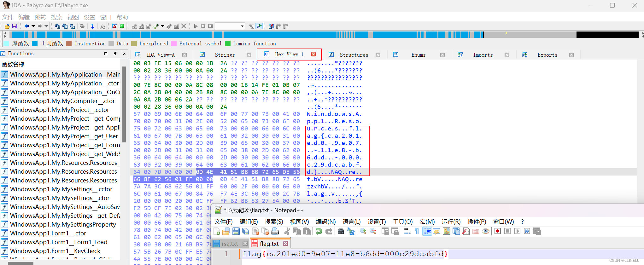The image size is (644, 265).
Task: Open the debugger selection combo box
Action: (230, 26)
